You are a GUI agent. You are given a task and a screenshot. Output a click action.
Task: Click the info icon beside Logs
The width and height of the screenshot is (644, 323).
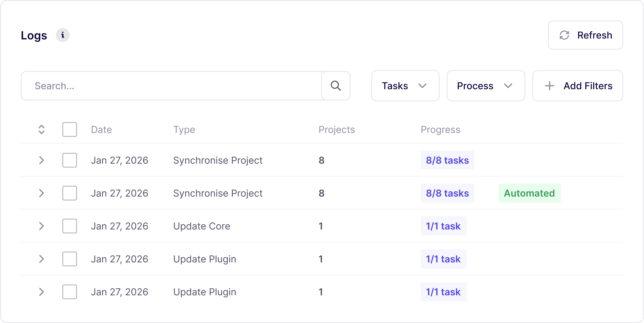63,35
